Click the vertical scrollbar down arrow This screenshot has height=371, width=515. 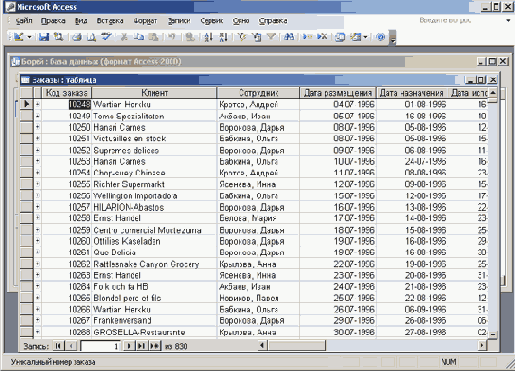click(x=493, y=334)
